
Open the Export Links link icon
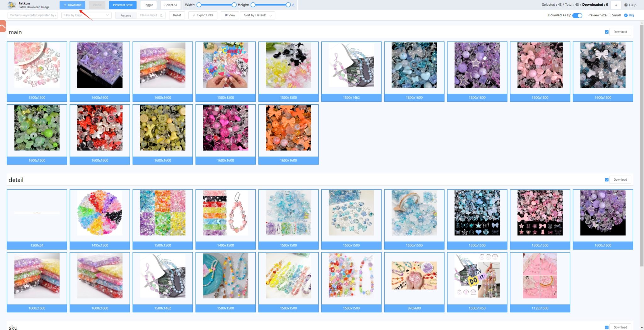pyautogui.click(x=194, y=15)
